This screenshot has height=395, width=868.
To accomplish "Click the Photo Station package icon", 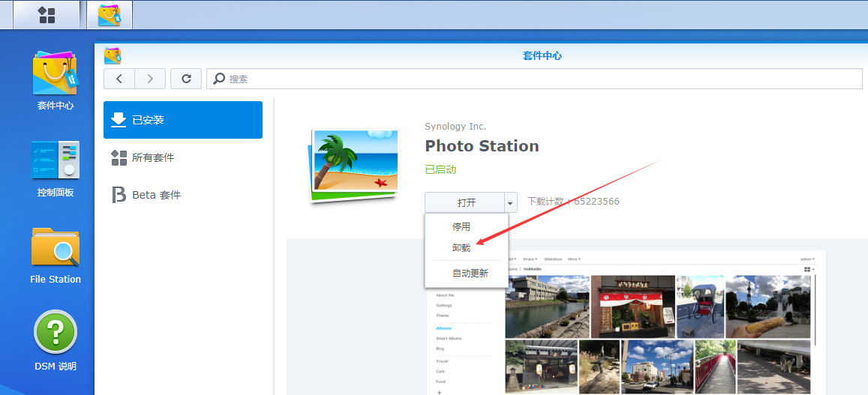I will (354, 165).
